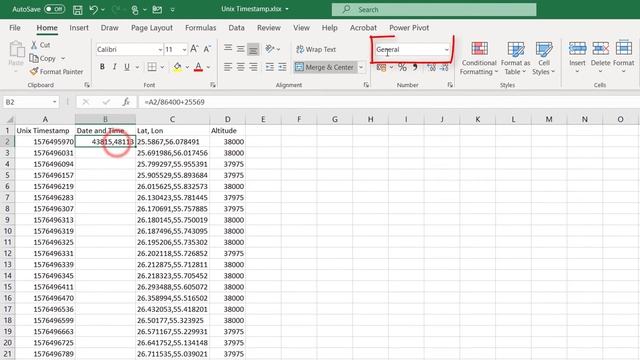Screen dimensions: 640x360
Task: Click Increase Indent icon
Action: [282, 67]
